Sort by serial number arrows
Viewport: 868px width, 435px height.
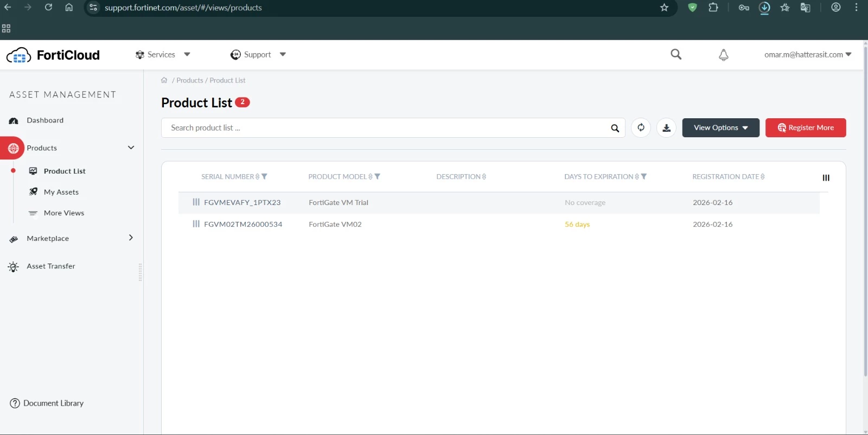click(257, 177)
